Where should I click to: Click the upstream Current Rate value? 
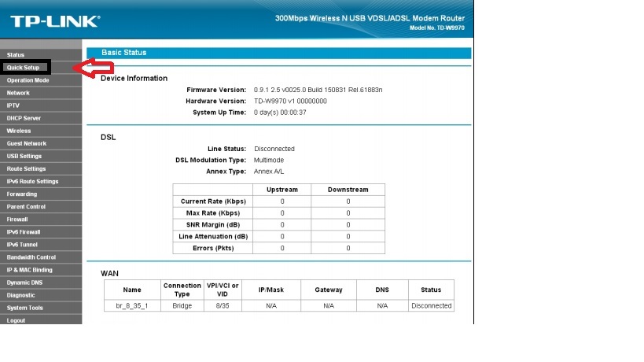coord(282,201)
